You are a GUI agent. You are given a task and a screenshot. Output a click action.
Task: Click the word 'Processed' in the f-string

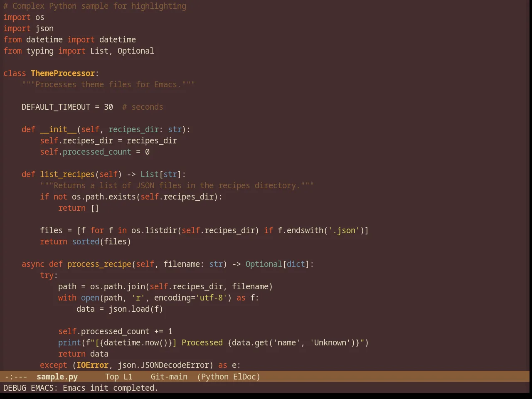[x=202, y=343]
